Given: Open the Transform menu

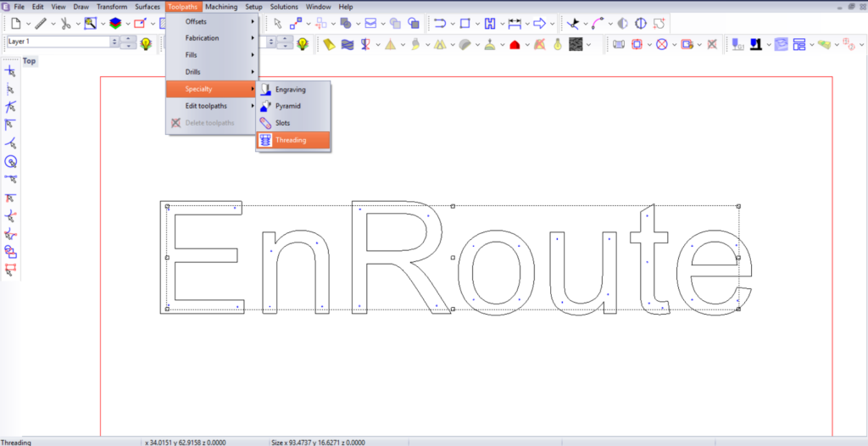Looking at the screenshot, I should [x=111, y=7].
